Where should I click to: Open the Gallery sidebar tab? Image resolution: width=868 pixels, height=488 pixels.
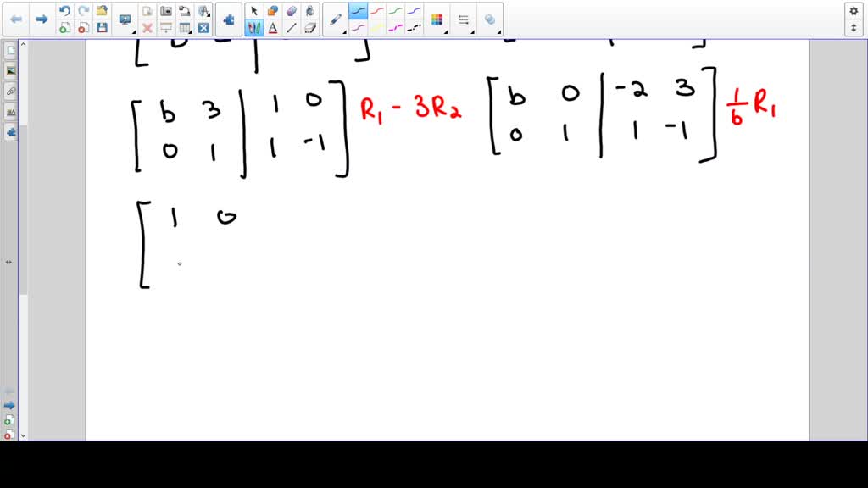pyautogui.click(x=9, y=70)
